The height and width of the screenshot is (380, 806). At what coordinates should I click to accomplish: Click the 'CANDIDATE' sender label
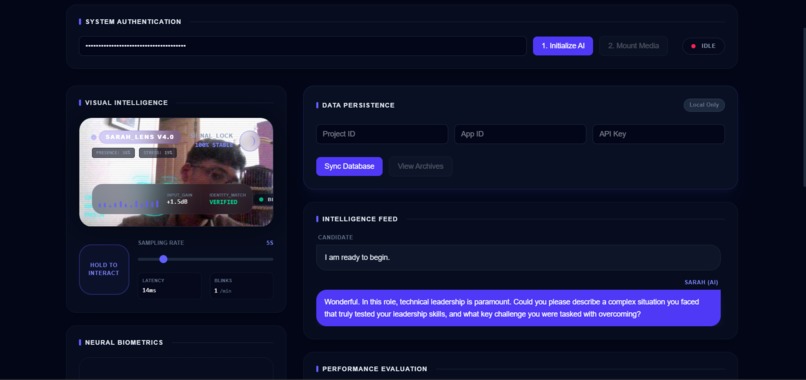coord(335,237)
